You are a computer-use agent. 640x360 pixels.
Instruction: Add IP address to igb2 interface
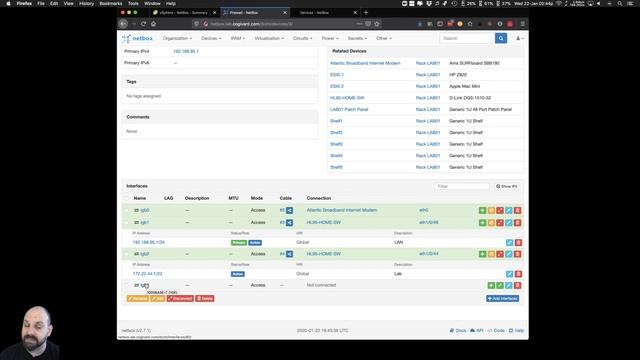coord(482,254)
